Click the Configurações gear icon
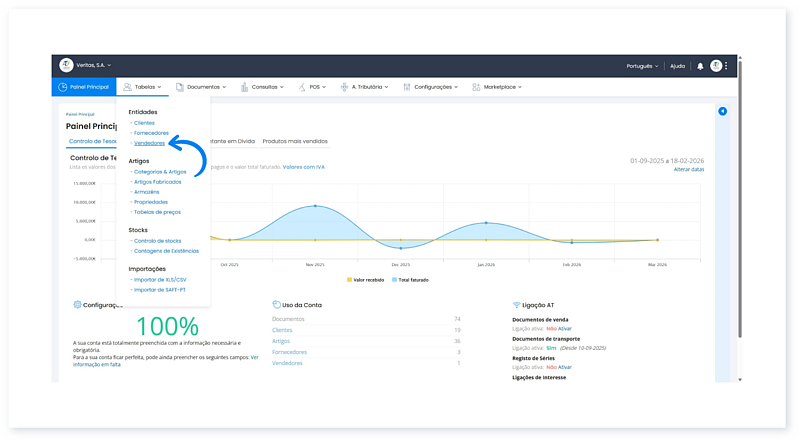The image size is (800, 442). click(x=77, y=304)
